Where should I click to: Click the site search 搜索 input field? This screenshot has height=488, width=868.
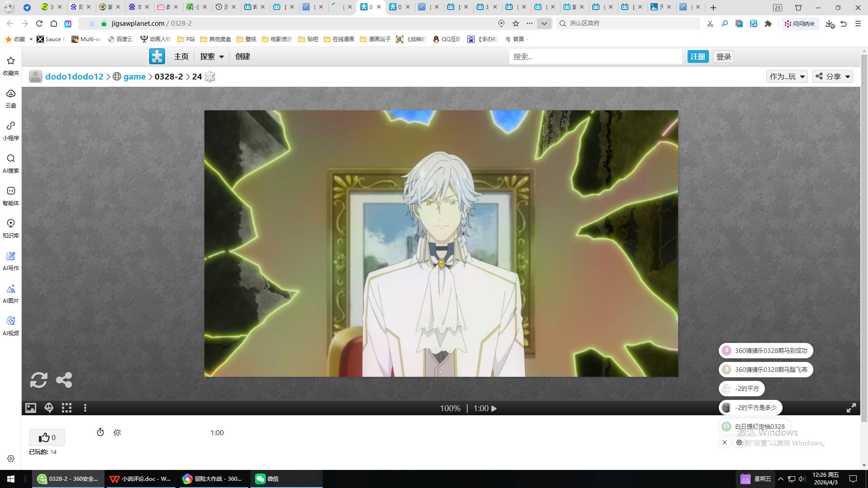coord(595,56)
